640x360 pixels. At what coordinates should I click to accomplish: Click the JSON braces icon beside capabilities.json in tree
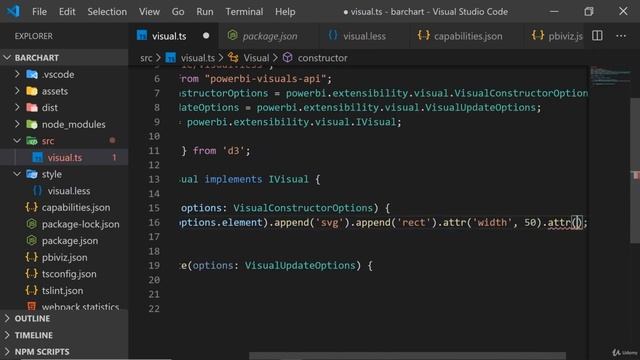[x=31, y=207]
